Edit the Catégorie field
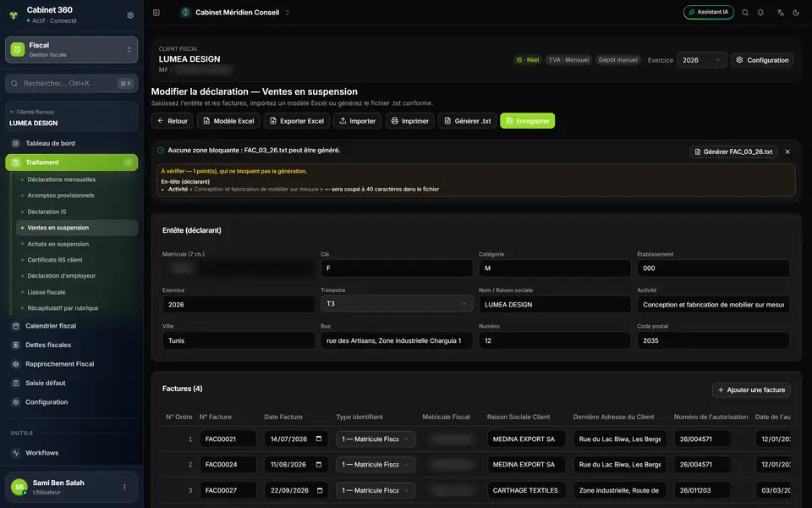The width and height of the screenshot is (812, 508). [555, 268]
